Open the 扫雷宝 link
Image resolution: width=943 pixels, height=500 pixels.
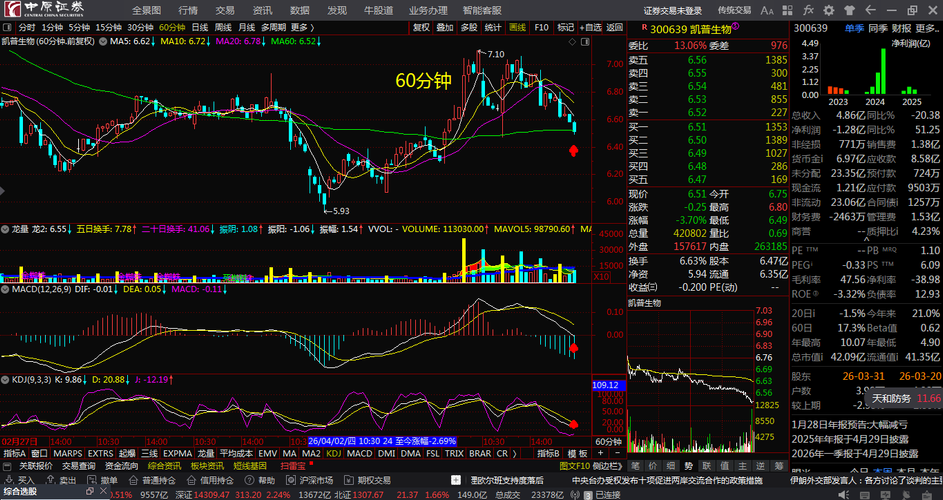point(293,466)
